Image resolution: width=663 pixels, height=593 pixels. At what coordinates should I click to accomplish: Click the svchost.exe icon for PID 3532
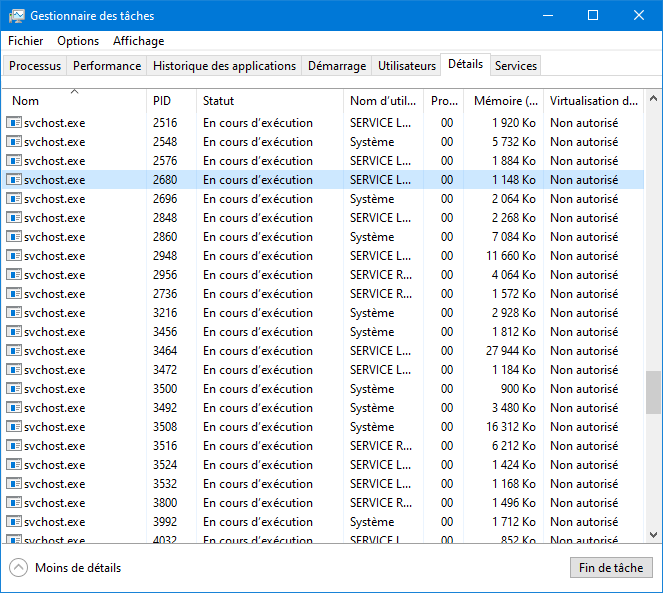coord(14,483)
